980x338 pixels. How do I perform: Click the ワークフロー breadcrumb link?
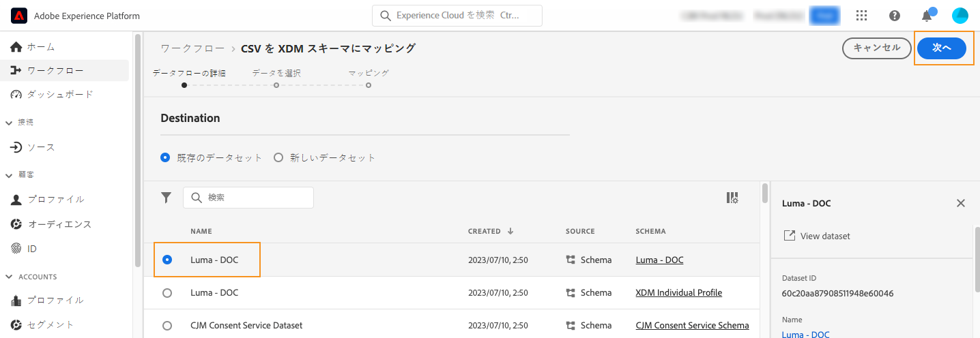(192, 48)
